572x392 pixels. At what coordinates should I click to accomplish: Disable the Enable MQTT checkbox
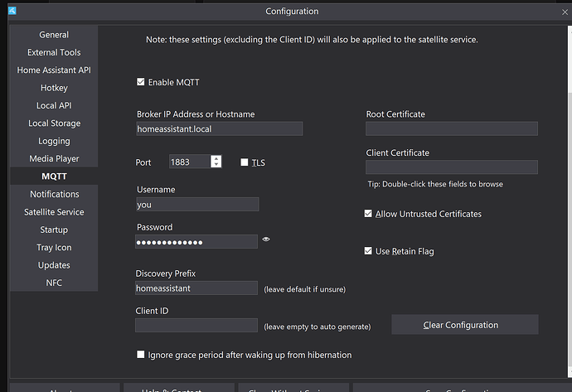[x=141, y=82]
